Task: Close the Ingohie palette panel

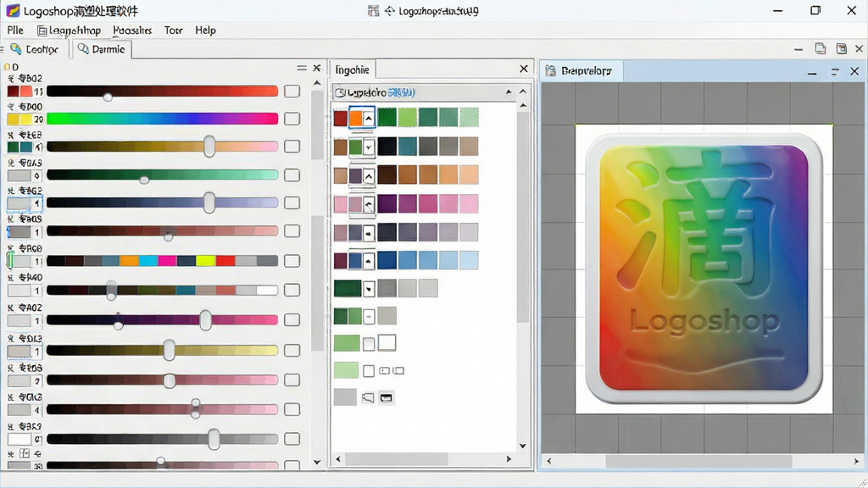Action: click(x=524, y=69)
